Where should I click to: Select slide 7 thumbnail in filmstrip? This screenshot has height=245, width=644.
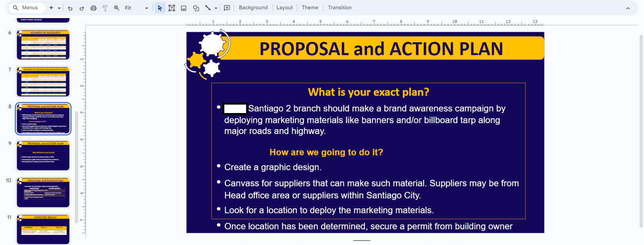click(43, 82)
